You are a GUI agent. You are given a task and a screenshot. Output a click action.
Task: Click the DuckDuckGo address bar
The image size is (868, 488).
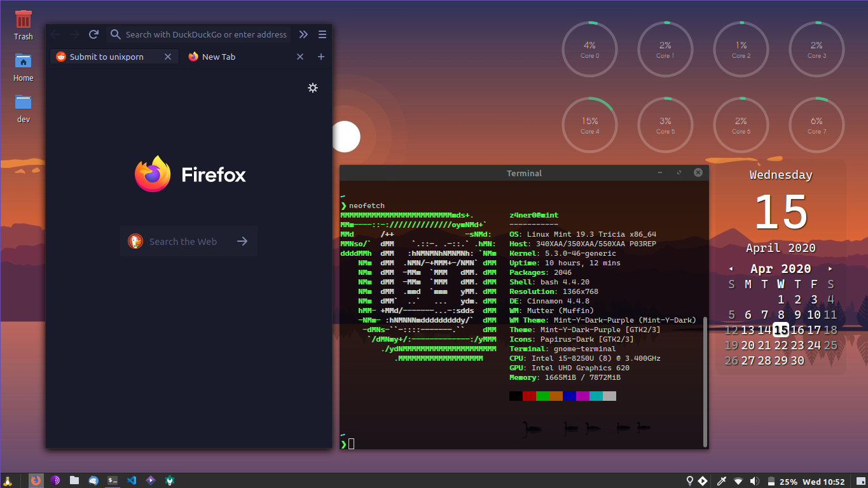coord(199,34)
